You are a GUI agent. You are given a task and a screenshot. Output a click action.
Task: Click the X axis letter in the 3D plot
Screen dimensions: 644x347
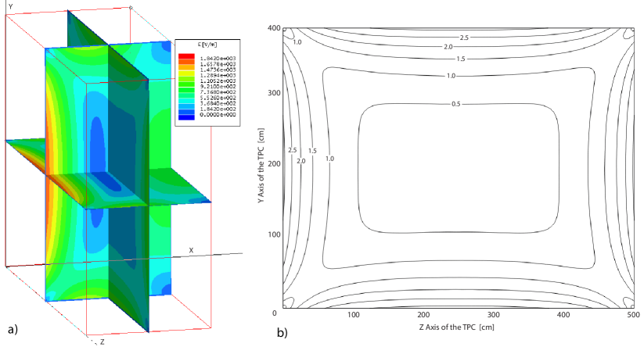click(x=191, y=250)
